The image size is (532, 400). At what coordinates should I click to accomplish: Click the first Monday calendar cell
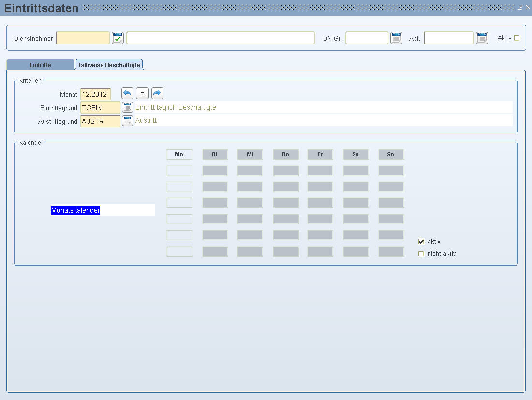tap(179, 171)
